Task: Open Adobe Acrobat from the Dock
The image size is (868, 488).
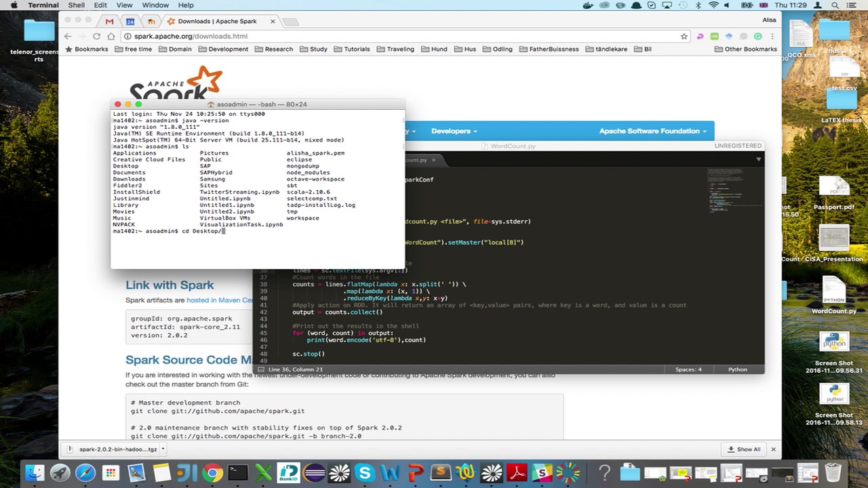Action: pos(517,472)
